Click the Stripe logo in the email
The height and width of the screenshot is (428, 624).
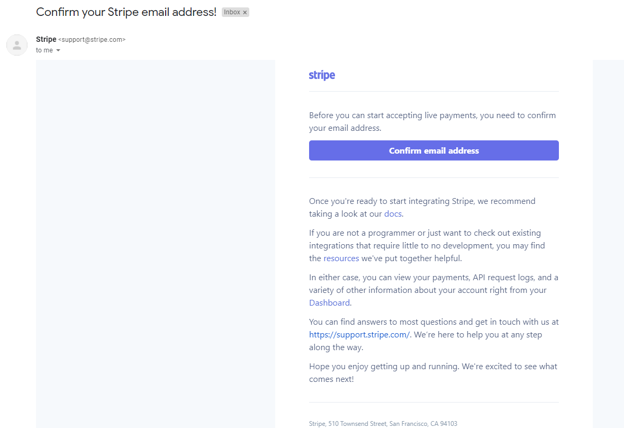322,75
